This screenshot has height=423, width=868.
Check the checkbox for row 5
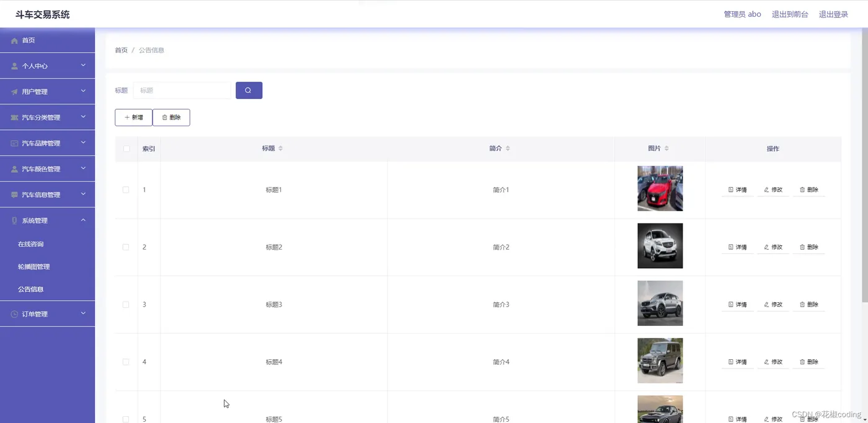(126, 419)
